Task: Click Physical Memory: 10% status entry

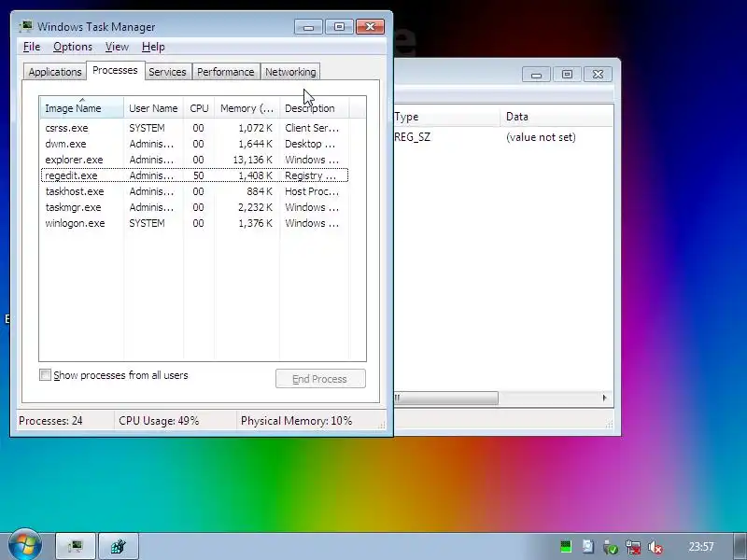Action: point(296,421)
